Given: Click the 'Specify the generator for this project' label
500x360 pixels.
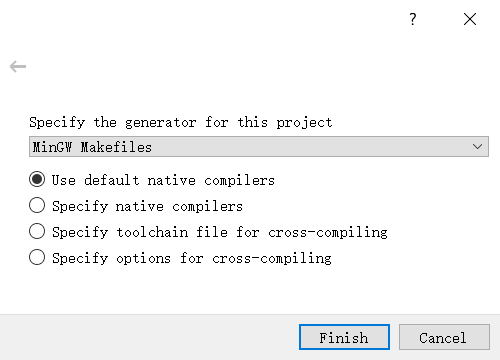Looking at the screenshot, I should click(181, 122).
